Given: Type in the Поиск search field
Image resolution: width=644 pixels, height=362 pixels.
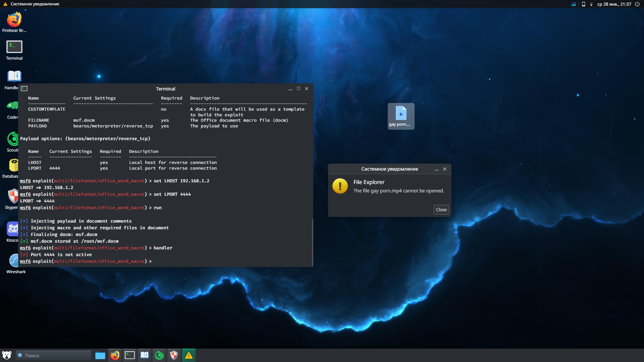Looking at the screenshot, I should tap(55, 356).
